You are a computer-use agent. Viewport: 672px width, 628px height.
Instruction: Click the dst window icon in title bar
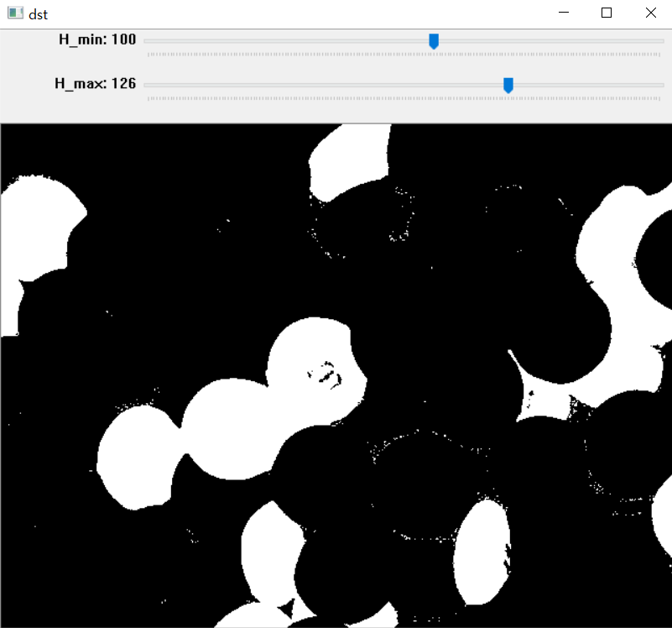click(15, 13)
